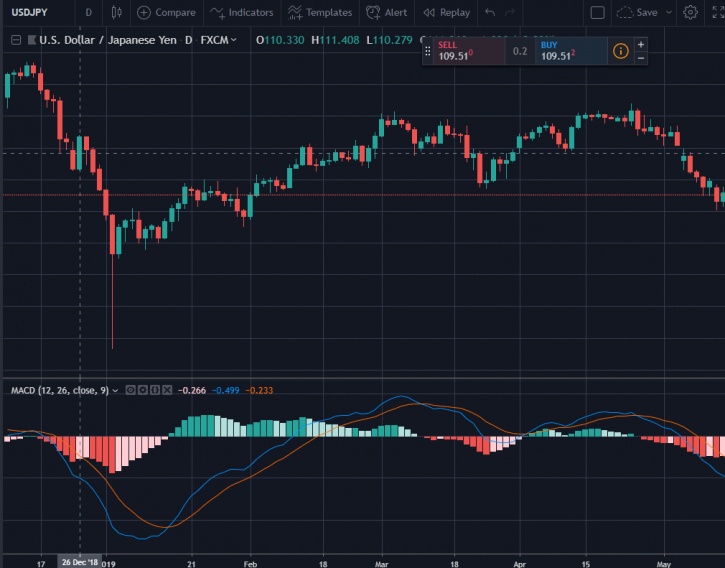Image resolution: width=725 pixels, height=568 pixels.
Task: Click the Compare symbol button
Action: (166, 12)
